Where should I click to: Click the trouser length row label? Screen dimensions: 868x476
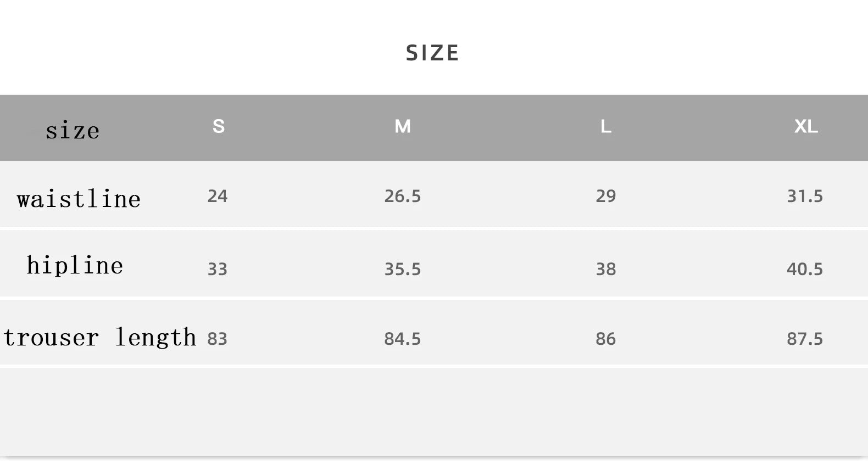click(100, 337)
